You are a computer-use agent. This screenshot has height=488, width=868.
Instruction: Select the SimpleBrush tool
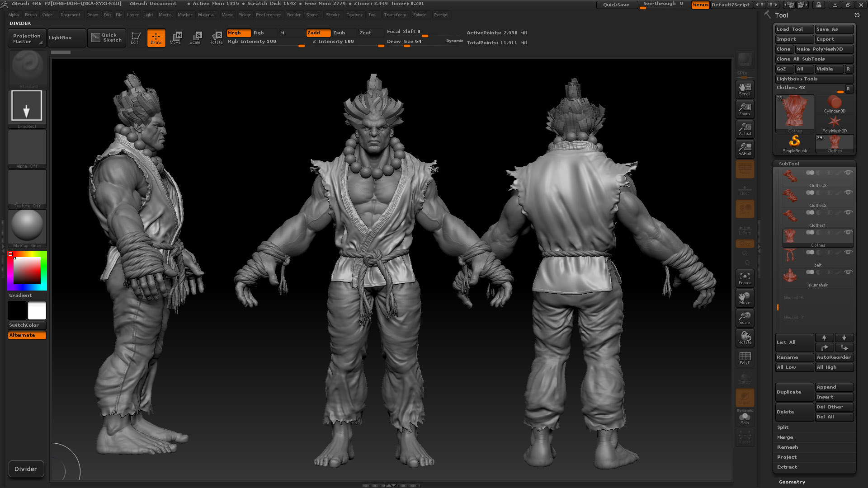pos(795,144)
